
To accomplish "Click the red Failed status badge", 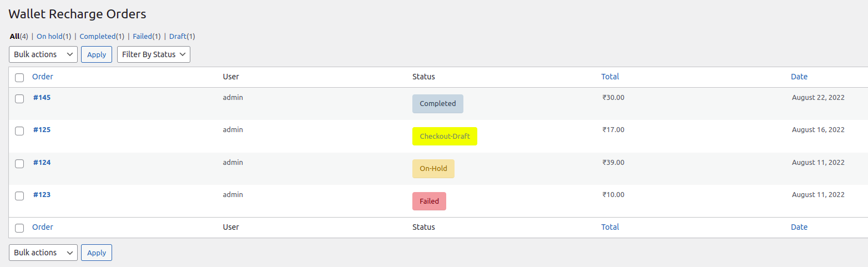I will coord(429,201).
